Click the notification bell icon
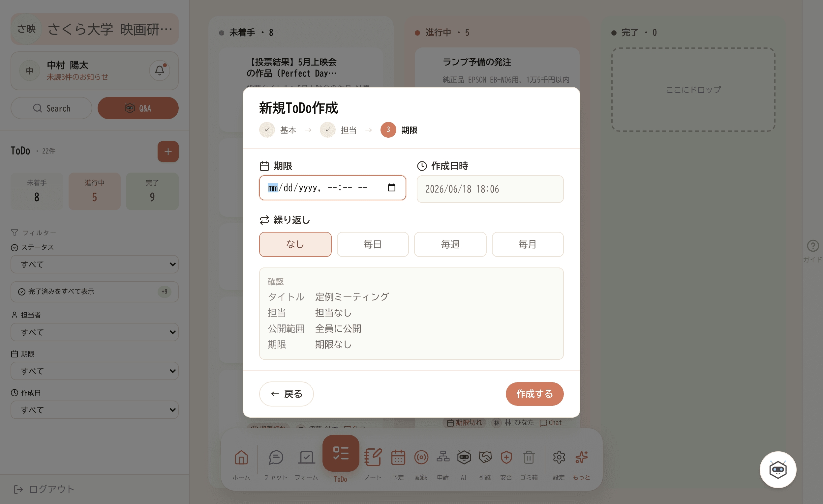Screen dimensions: 823x504 pyautogui.click(x=159, y=70)
